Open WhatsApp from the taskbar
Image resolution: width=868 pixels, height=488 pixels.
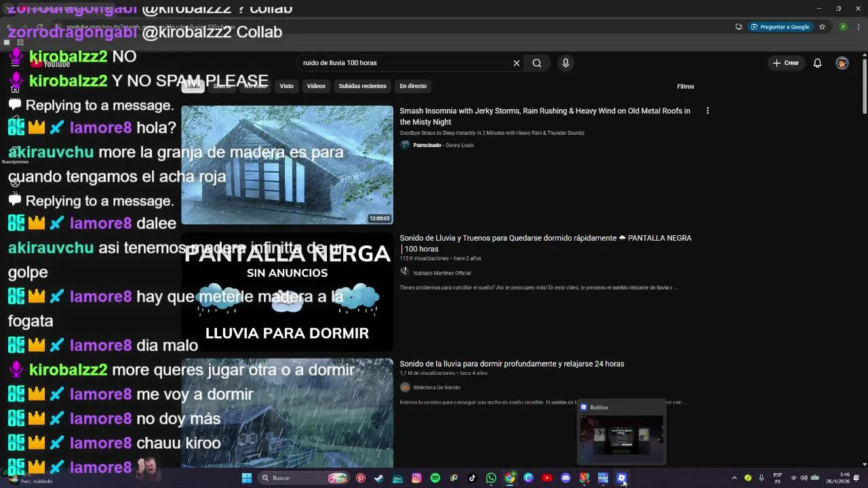pyautogui.click(x=491, y=478)
